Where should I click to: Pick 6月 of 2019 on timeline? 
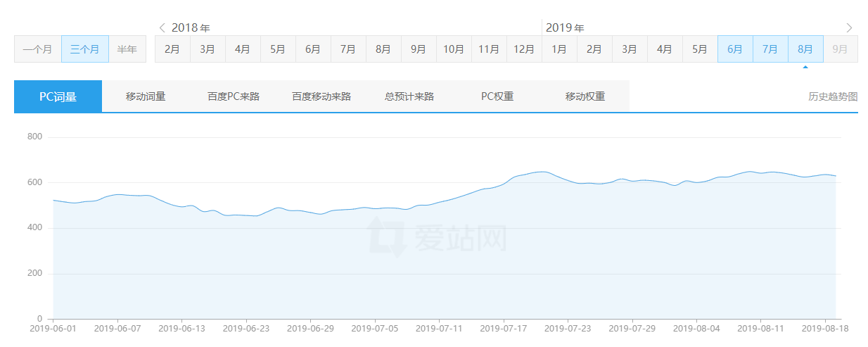pyautogui.click(x=735, y=49)
